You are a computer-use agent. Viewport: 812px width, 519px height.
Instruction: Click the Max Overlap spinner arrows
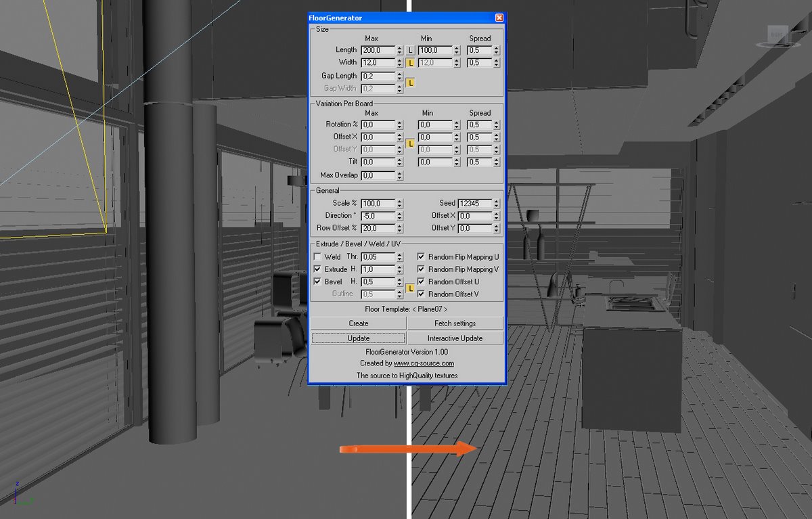click(400, 176)
